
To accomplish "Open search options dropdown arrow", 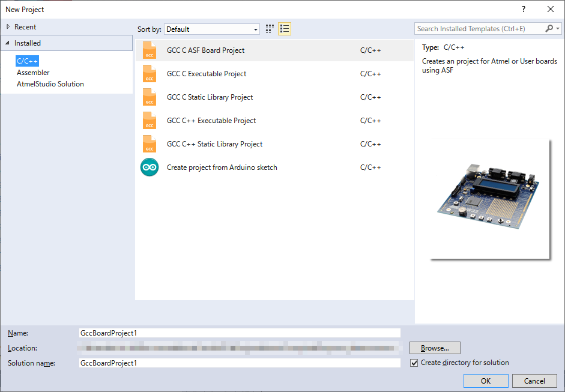I will 558,28.
